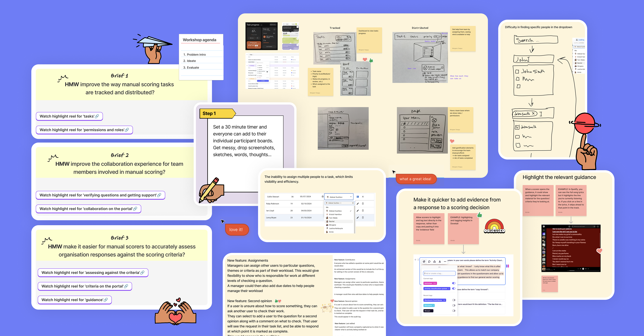Enable the Blooper tag toggle

pos(454,311)
